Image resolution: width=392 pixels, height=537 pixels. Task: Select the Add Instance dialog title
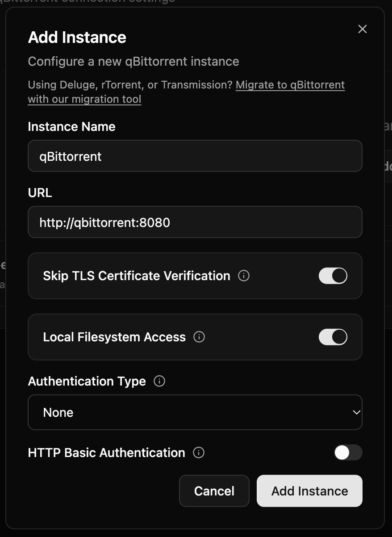pyautogui.click(x=77, y=37)
